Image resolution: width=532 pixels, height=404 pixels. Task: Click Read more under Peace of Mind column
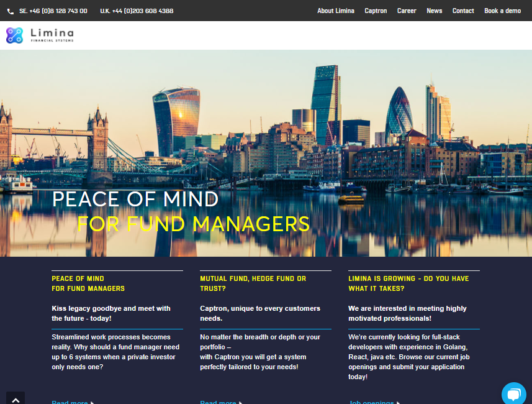coord(69,402)
